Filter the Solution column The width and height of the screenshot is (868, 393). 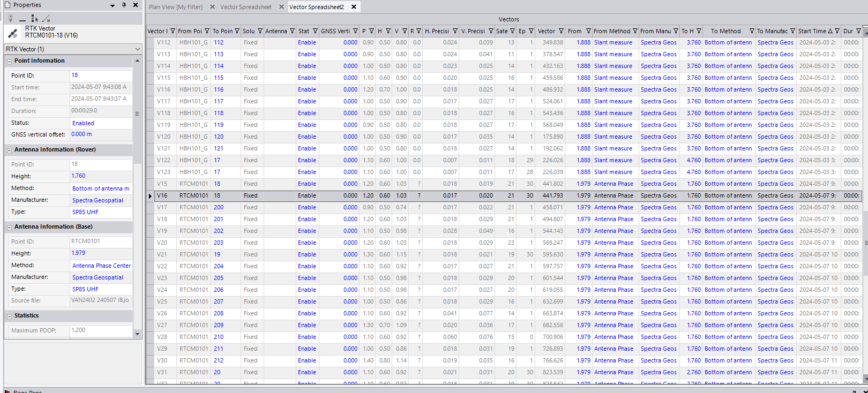point(260,31)
